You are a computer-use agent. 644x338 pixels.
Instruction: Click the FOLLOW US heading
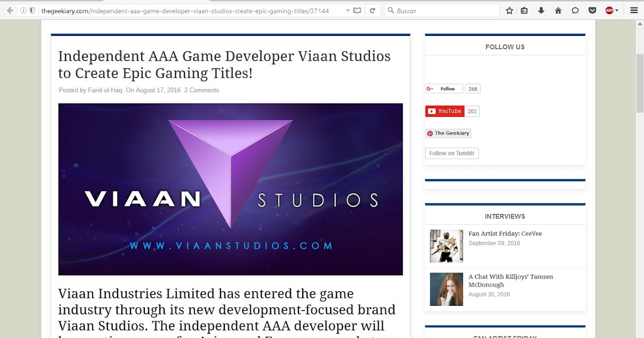(x=505, y=47)
